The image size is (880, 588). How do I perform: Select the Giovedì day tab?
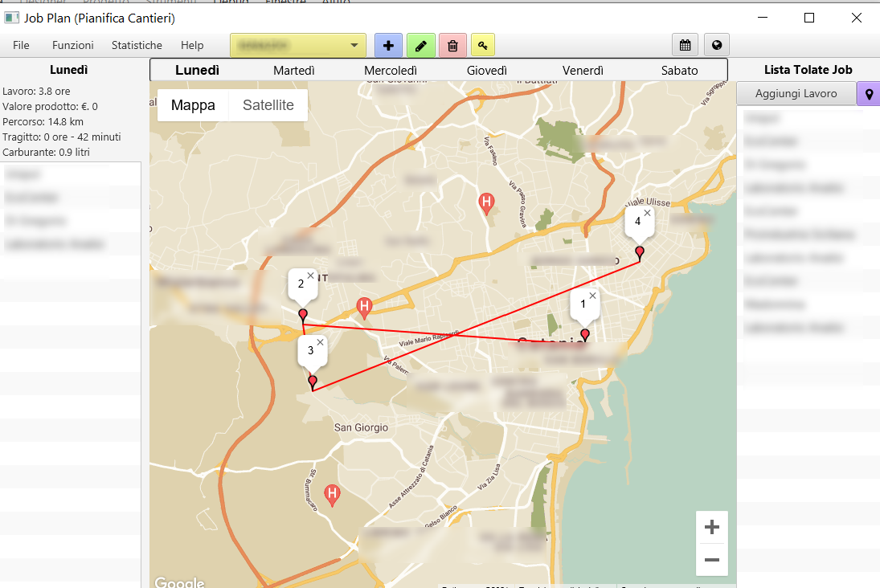click(486, 71)
